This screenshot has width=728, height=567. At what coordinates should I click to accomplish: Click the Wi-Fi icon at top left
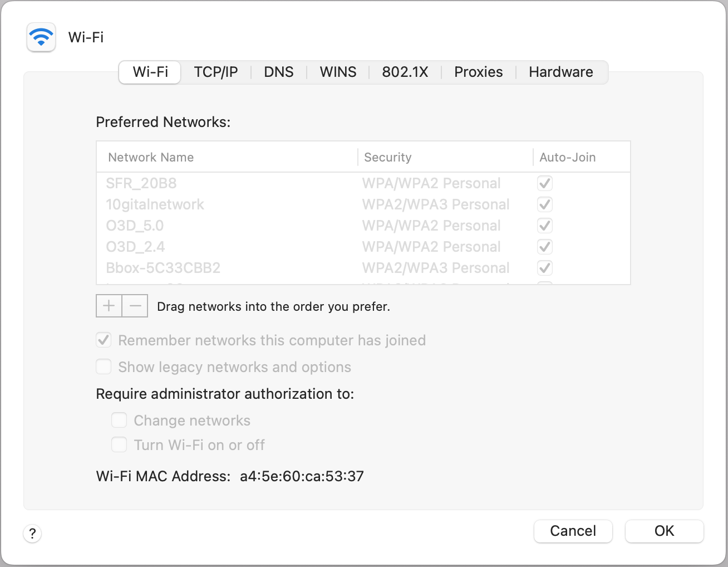pyautogui.click(x=41, y=37)
